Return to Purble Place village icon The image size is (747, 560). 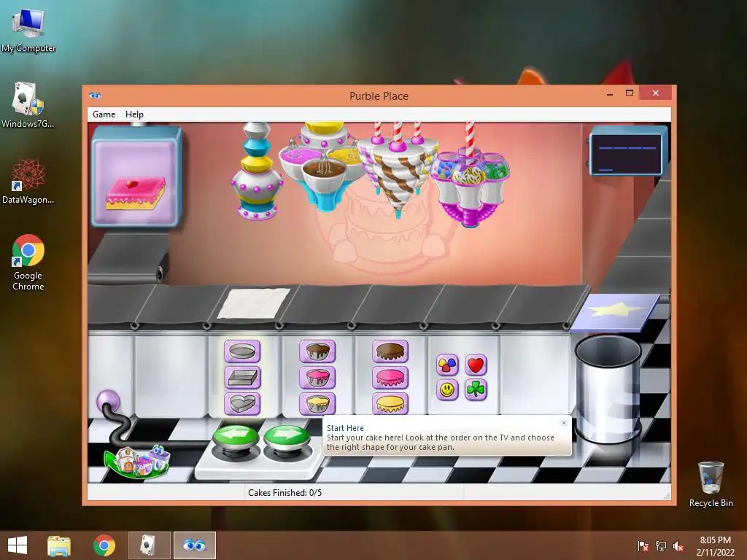137,462
